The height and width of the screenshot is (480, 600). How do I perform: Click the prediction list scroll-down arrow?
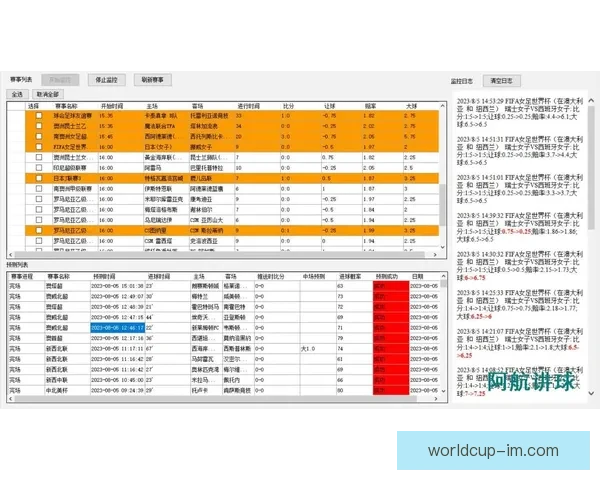pyautogui.click(x=443, y=391)
